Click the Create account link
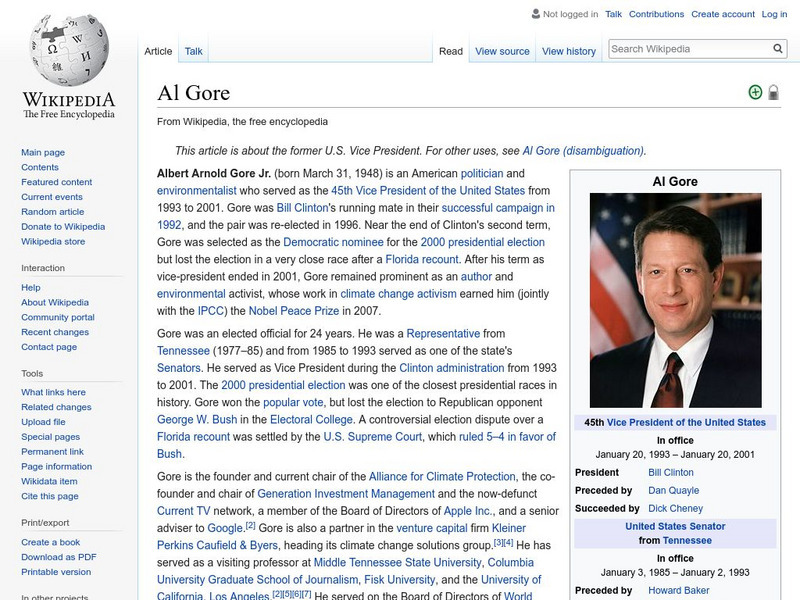 coord(722,14)
